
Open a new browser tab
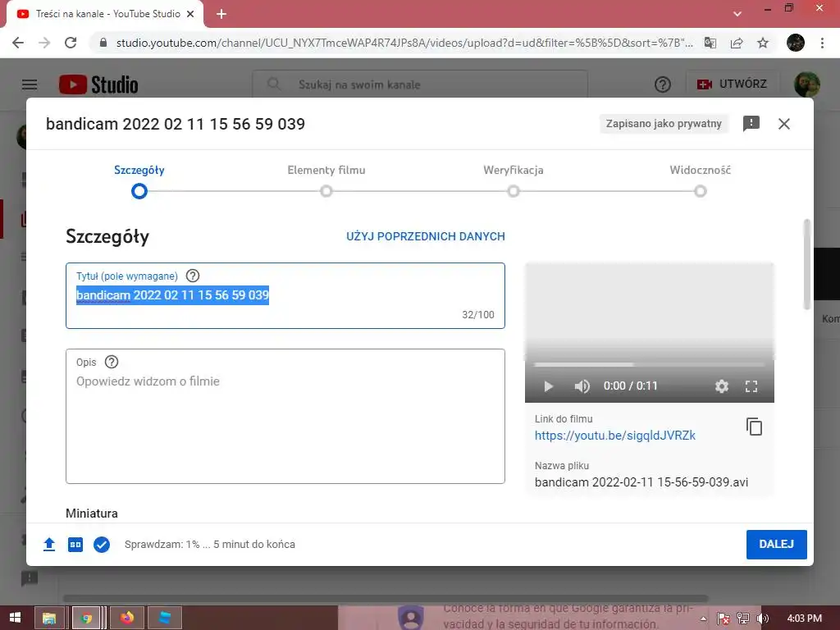(221, 14)
